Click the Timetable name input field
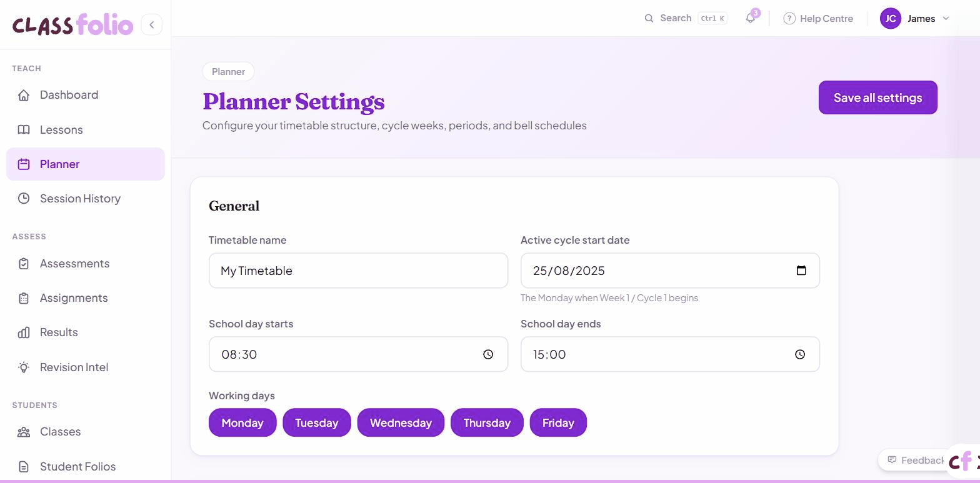Viewport: 980px width, 483px height. tap(358, 271)
